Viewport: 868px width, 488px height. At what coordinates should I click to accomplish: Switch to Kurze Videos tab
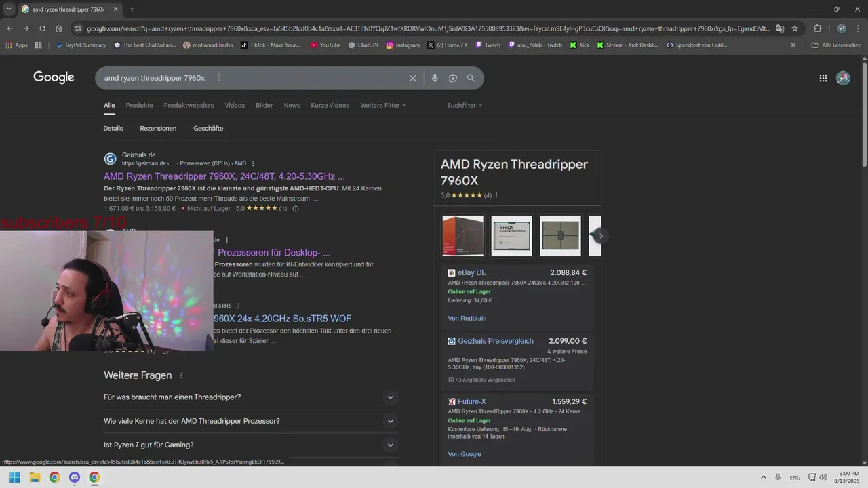(x=330, y=105)
